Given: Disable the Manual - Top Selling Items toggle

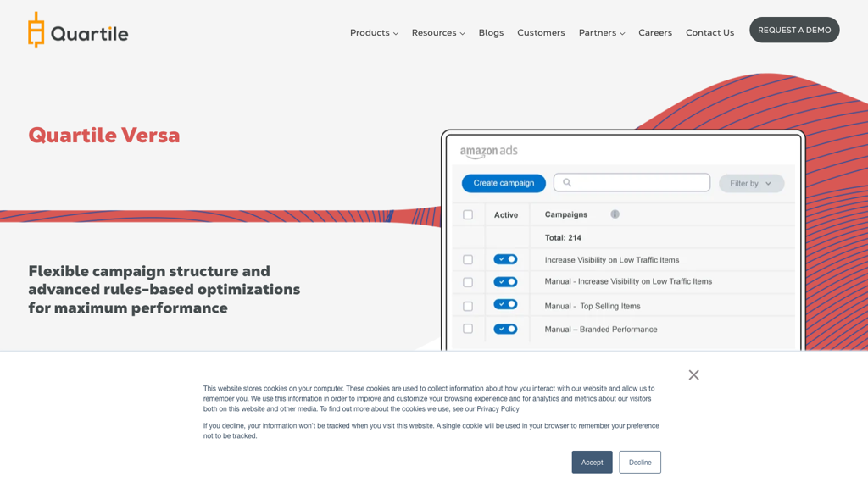Looking at the screenshot, I should [x=505, y=305].
